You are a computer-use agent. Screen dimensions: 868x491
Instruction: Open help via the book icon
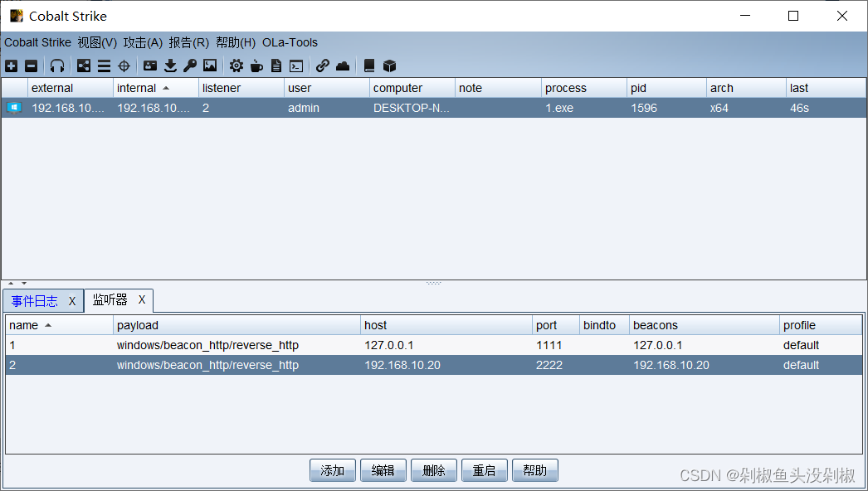[369, 66]
